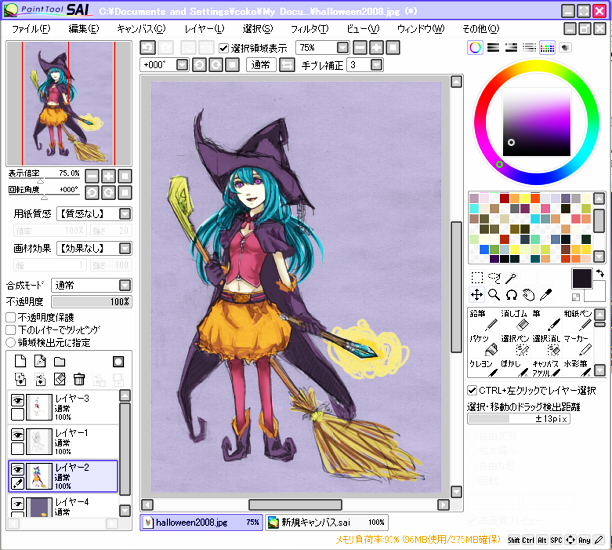Choose the マーカー marker tool
Viewport: 612px width, 550px height.
(x=578, y=345)
